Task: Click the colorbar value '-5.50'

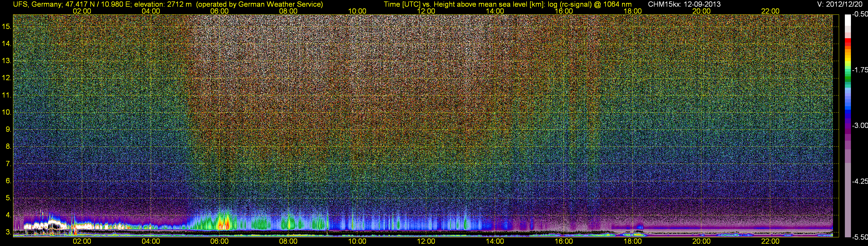Action: point(860,237)
